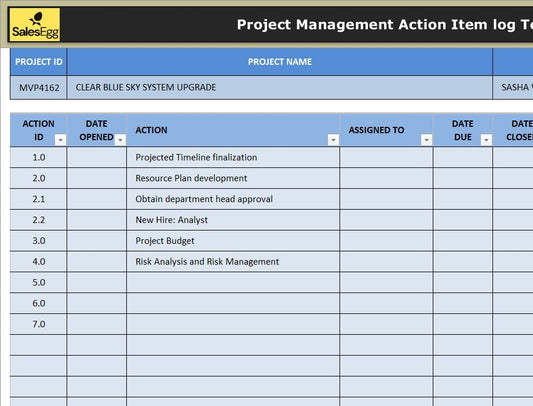Select Assigned To cell for Resource Plan development
Viewport: 533px width, 406px height.
coord(386,178)
